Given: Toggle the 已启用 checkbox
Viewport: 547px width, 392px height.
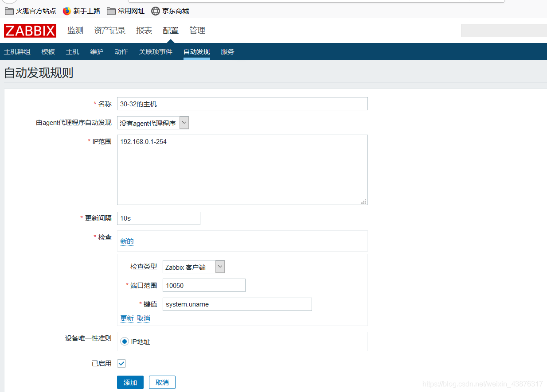Looking at the screenshot, I should pos(121,364).
